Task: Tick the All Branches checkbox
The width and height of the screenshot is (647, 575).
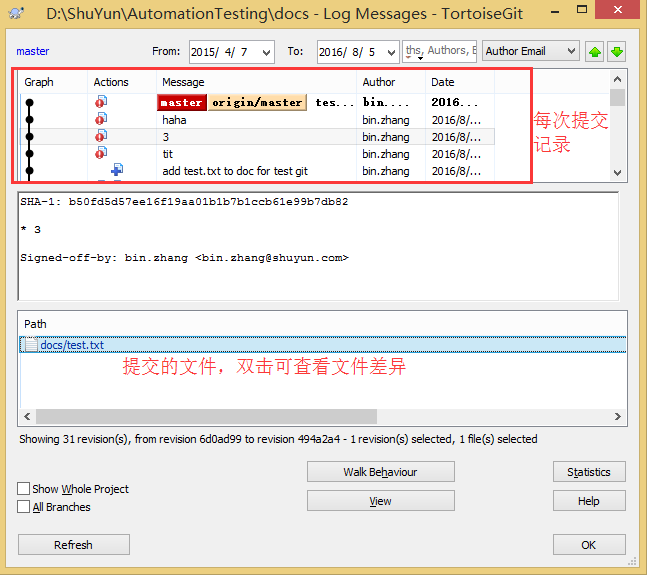Action: pos(24,507)
